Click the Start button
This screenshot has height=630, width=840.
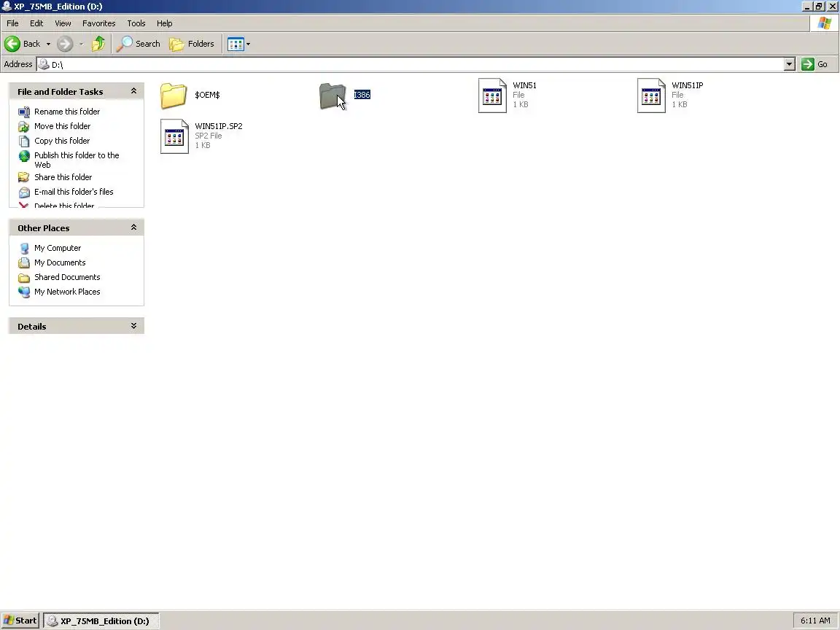tap(20, 621)
